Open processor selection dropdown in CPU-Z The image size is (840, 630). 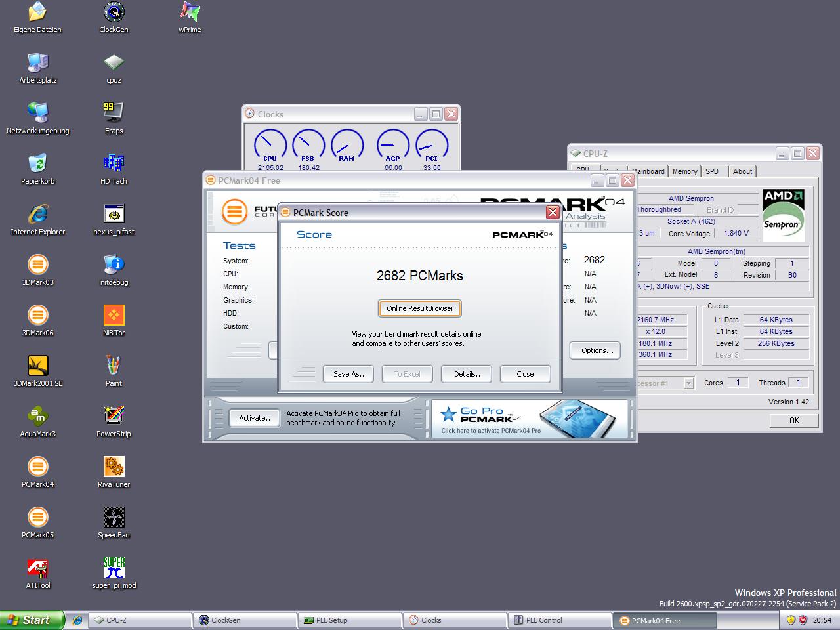click(x=688, y=383)
